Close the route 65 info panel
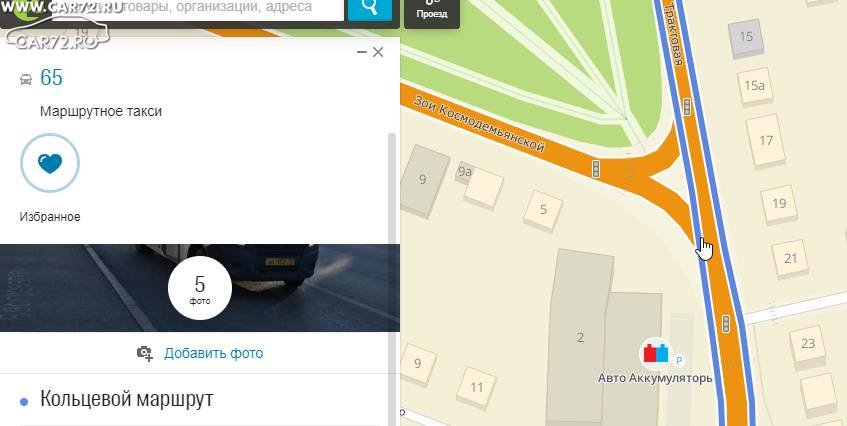 378,52
